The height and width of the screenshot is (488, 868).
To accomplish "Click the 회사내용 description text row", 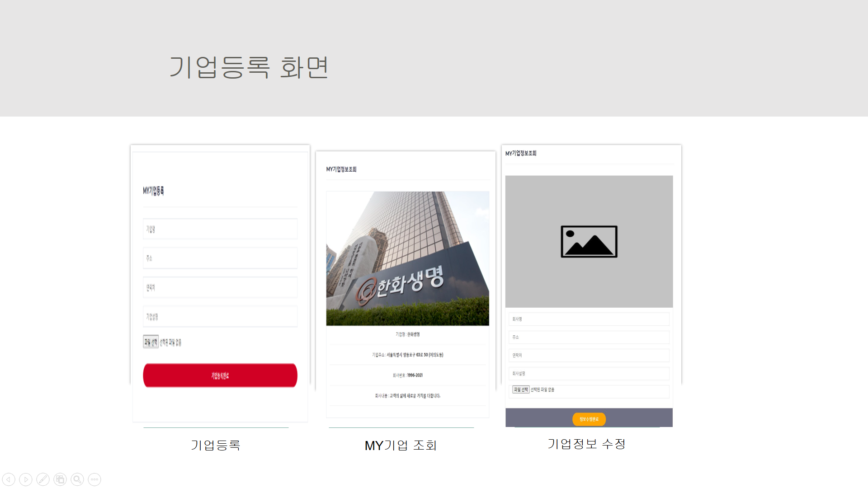I will point(407,396).
